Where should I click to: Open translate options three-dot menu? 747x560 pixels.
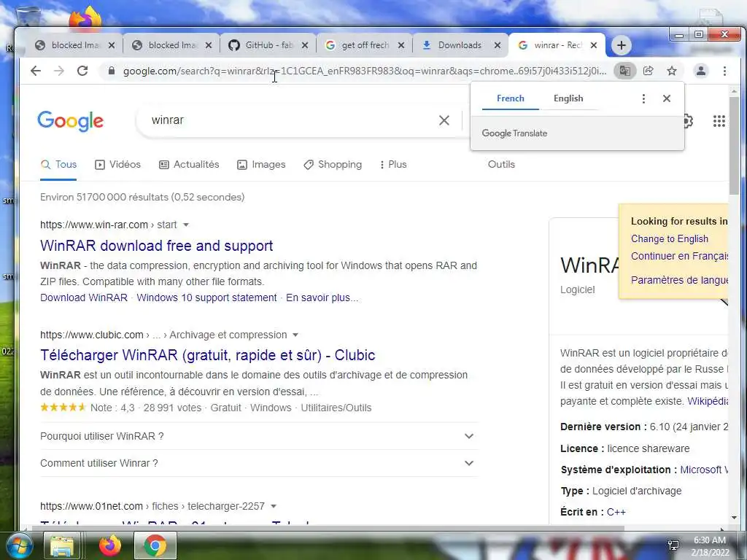pyautogui.click(x=643, y=98)
